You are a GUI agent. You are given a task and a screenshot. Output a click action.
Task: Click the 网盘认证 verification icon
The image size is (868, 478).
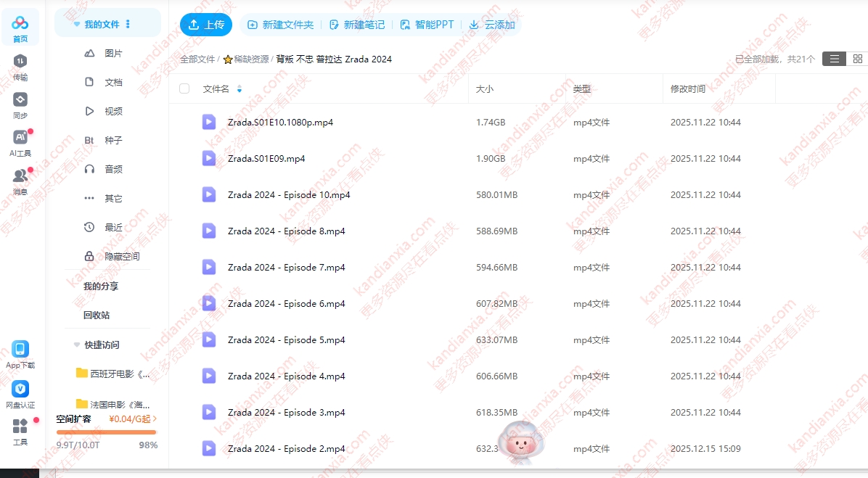[20, 389]
